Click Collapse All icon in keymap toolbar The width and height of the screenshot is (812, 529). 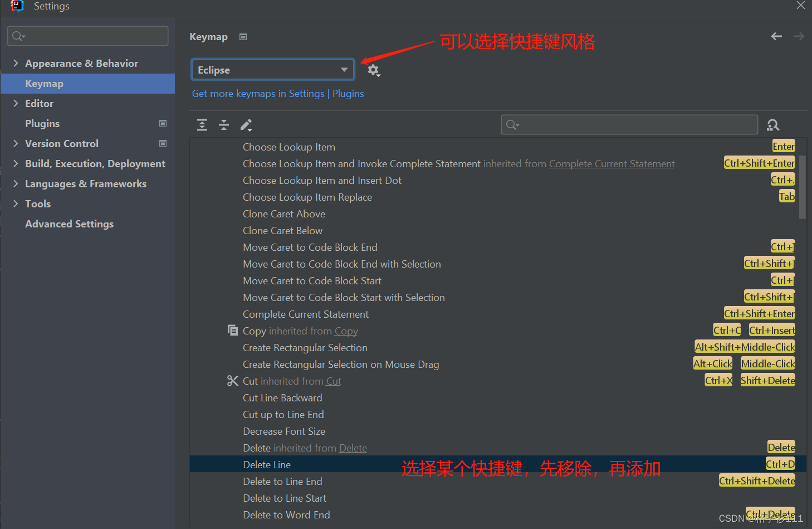[224, 125]
